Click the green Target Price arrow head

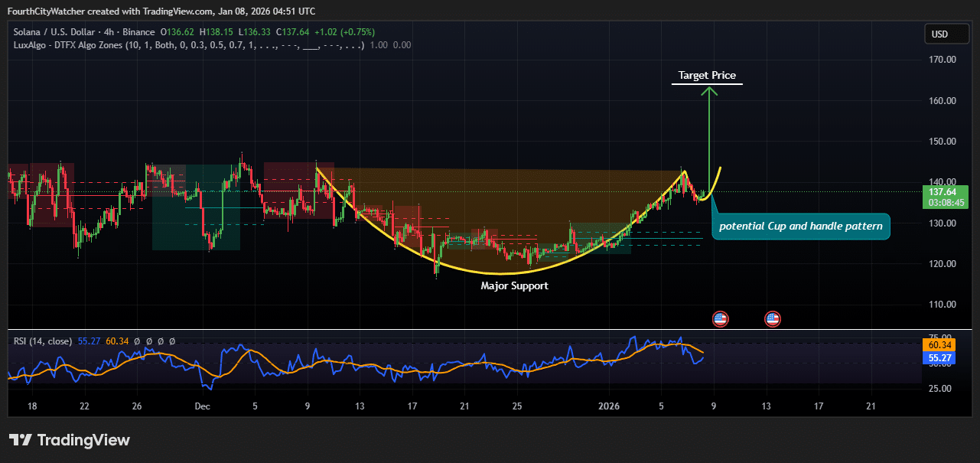(x=709, y=92)
